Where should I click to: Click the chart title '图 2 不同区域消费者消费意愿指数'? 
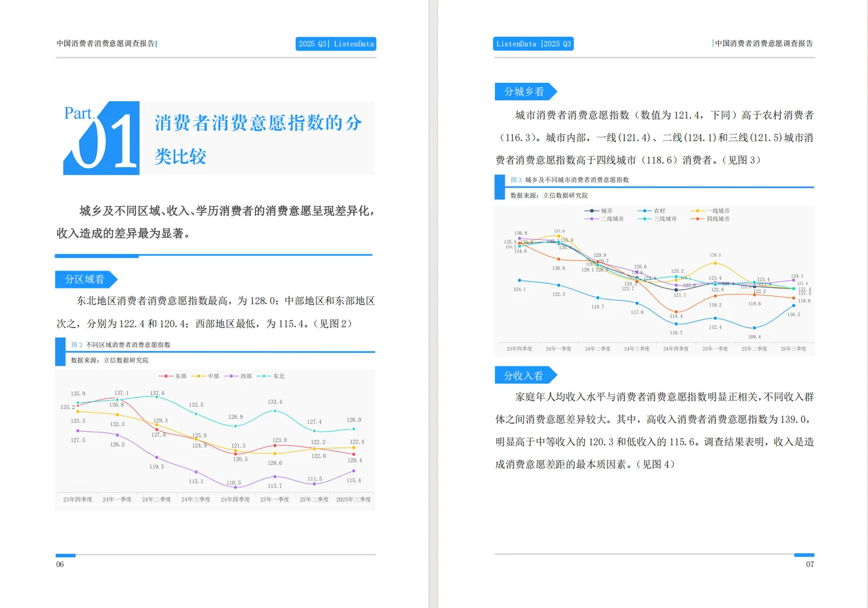121,345
